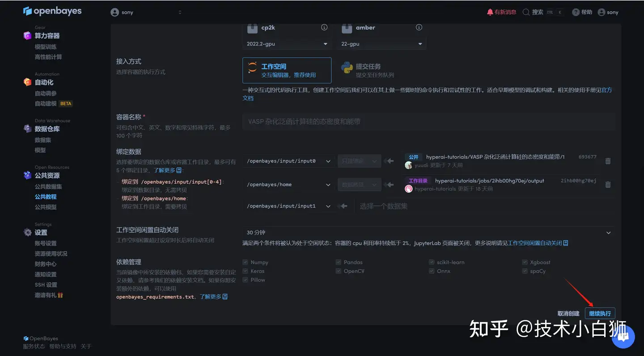Click the gift icon beside 邀请有礼

60,295
